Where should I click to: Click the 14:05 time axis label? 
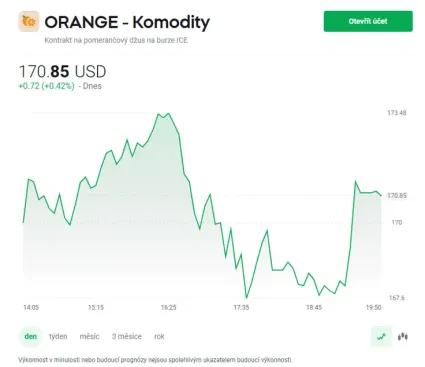31,307
